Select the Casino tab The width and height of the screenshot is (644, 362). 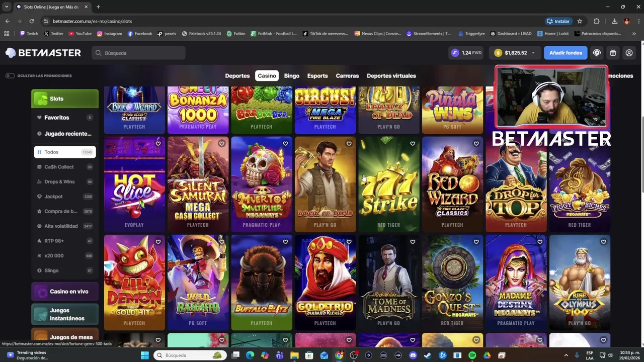[x=267, y=76]
